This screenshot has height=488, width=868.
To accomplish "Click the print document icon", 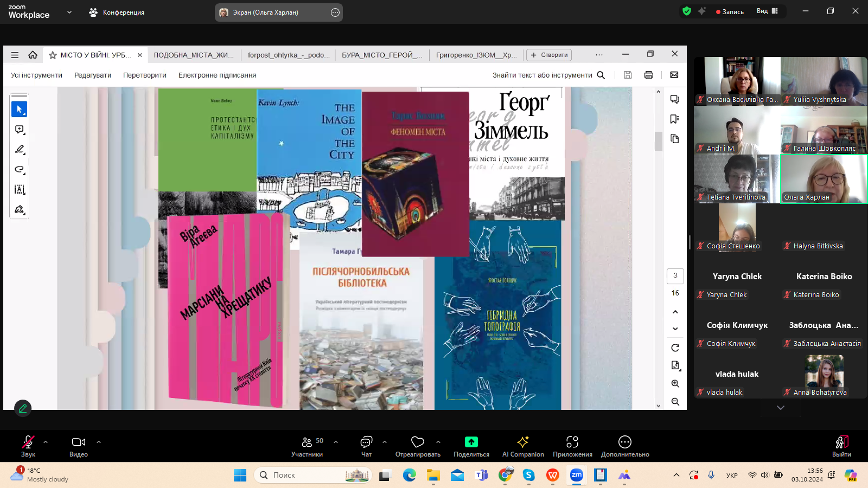I will [x=648, y=75].
